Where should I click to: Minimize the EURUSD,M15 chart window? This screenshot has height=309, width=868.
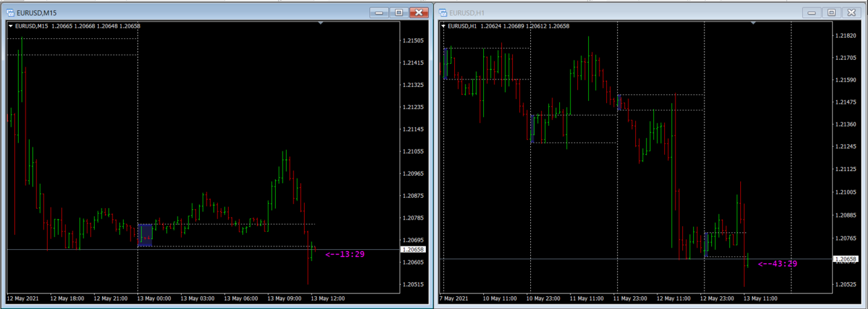coord(379,12)
